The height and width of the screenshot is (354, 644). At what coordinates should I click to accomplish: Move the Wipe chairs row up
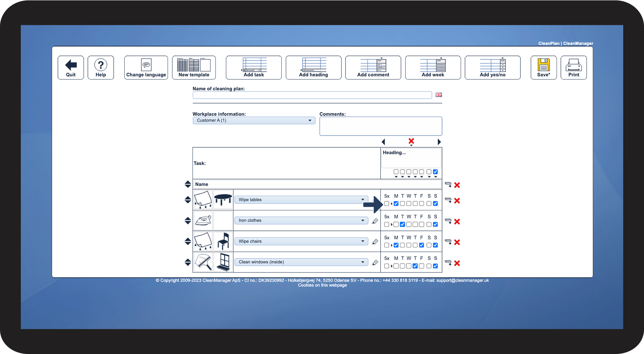188,239
